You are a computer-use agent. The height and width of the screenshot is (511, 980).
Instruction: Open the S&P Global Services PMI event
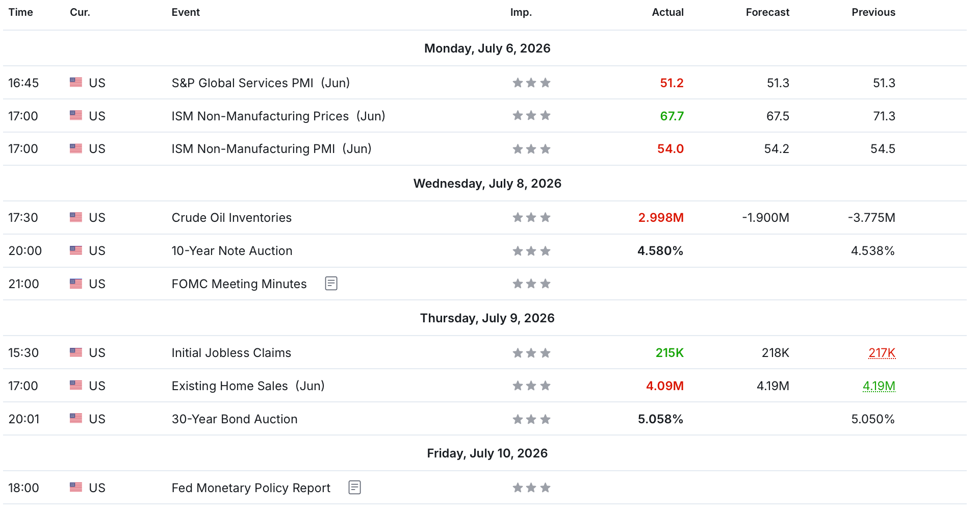[261, 83]
